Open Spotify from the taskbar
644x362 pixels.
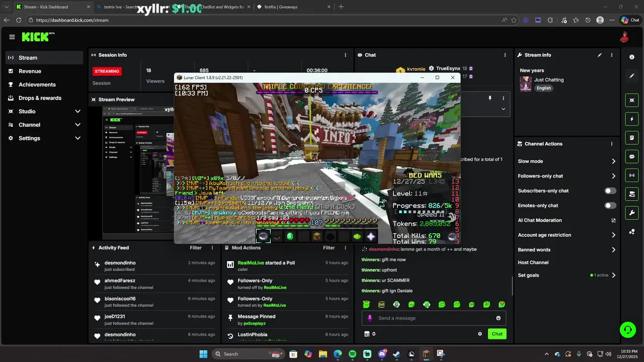pos(352,354)
